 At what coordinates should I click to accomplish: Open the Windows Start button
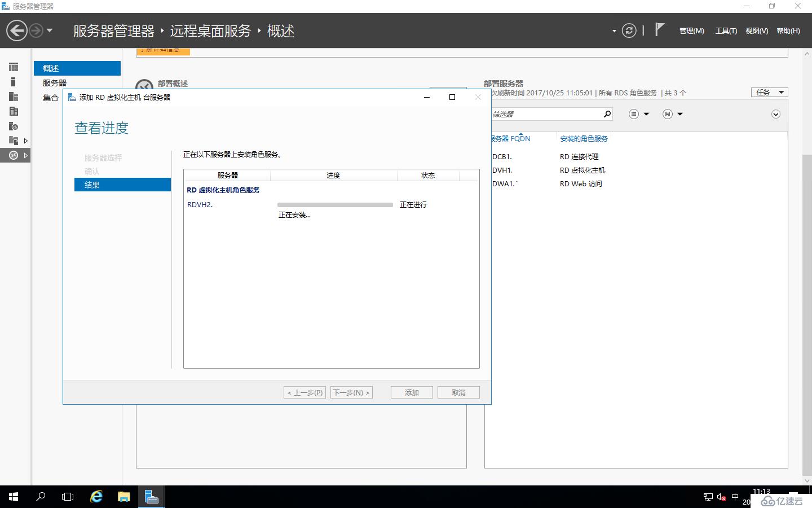click(x=14, y=497)
